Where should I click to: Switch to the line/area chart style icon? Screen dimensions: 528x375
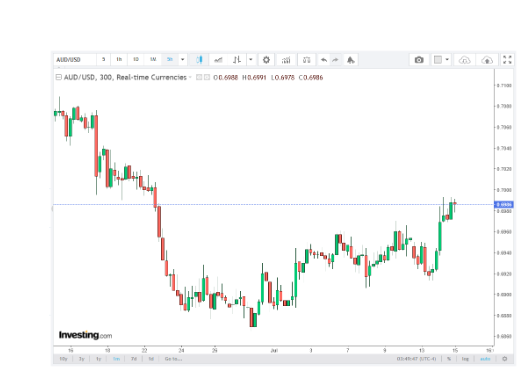point(218,60)
